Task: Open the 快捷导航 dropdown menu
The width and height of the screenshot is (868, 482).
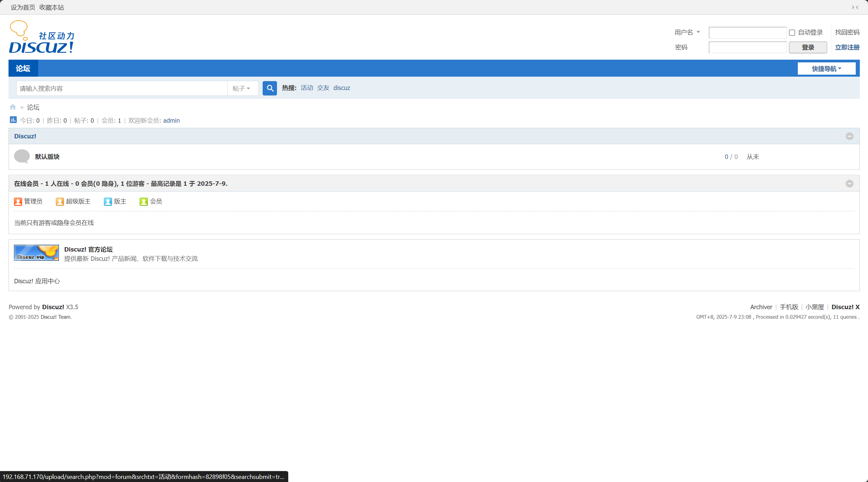Action: click(x=826, y=69)
